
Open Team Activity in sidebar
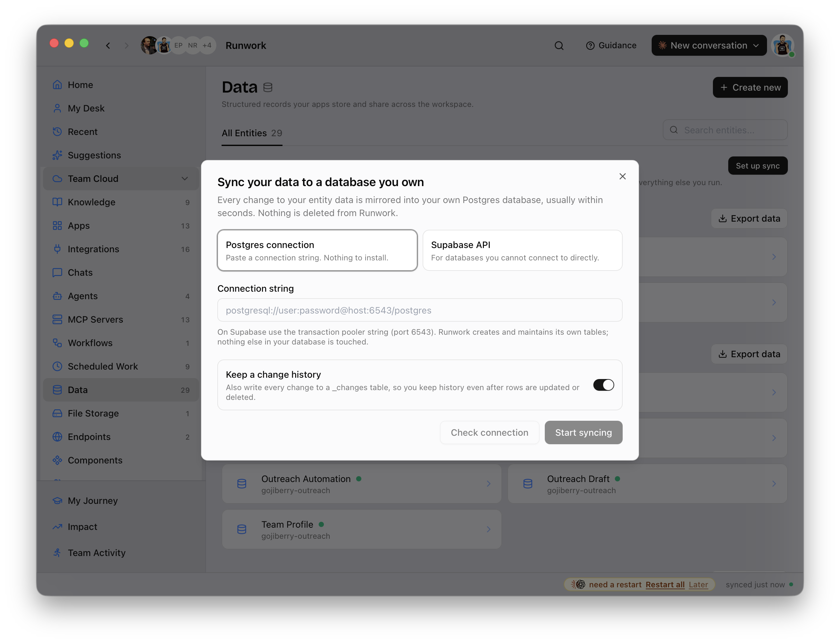(121, 553)
